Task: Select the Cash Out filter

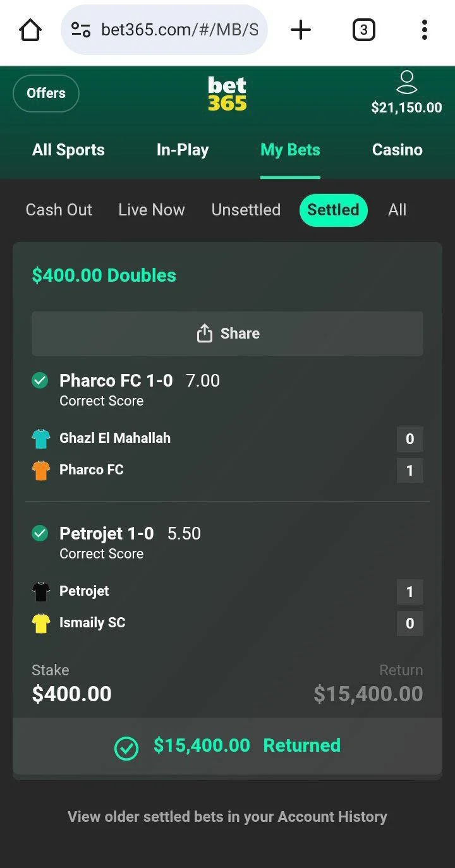Action: coord(59,210)
